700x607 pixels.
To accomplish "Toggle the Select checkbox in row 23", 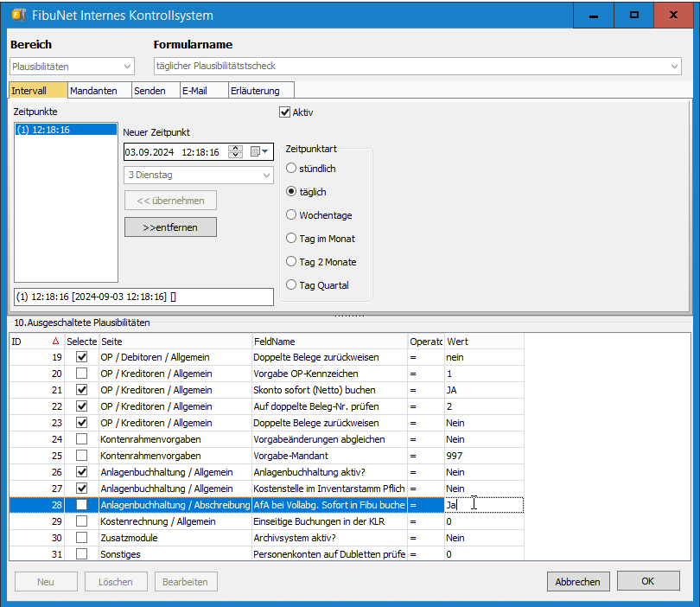I will point(82,423).
